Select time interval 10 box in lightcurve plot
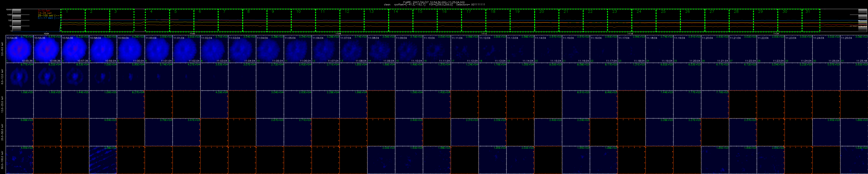The width and height of the screenshot is (868, 174). click(303, 21)
